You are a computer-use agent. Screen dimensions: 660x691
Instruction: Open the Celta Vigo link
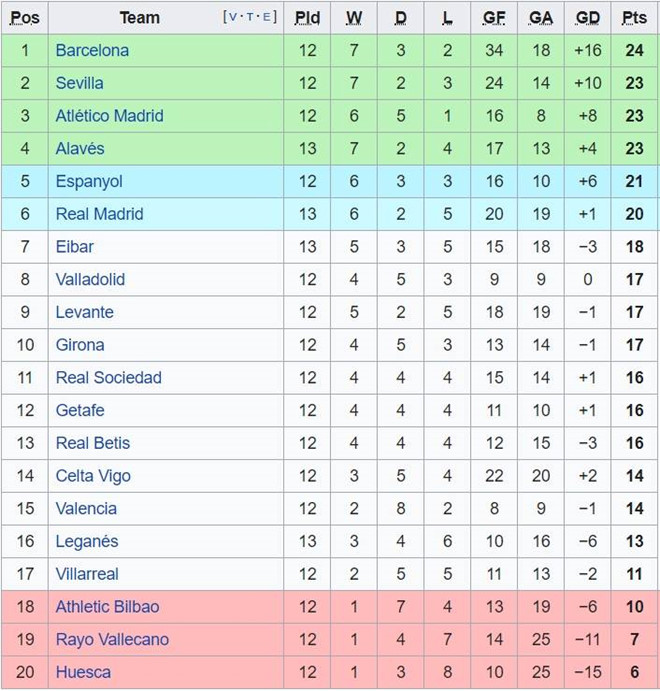(93, 476)
